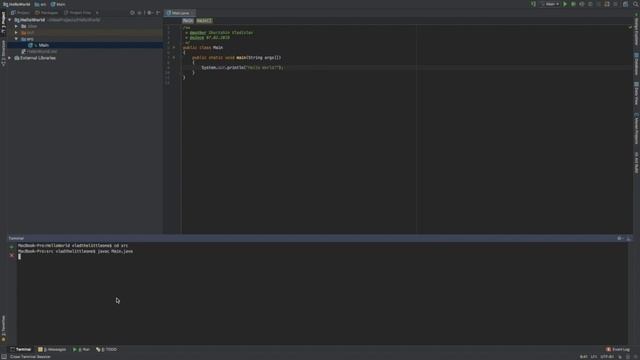Image resolution: width=640 pixels, height=360 pixels.
Task: Open the Structure tool window stripe button
Action: (x=3, y=52)
